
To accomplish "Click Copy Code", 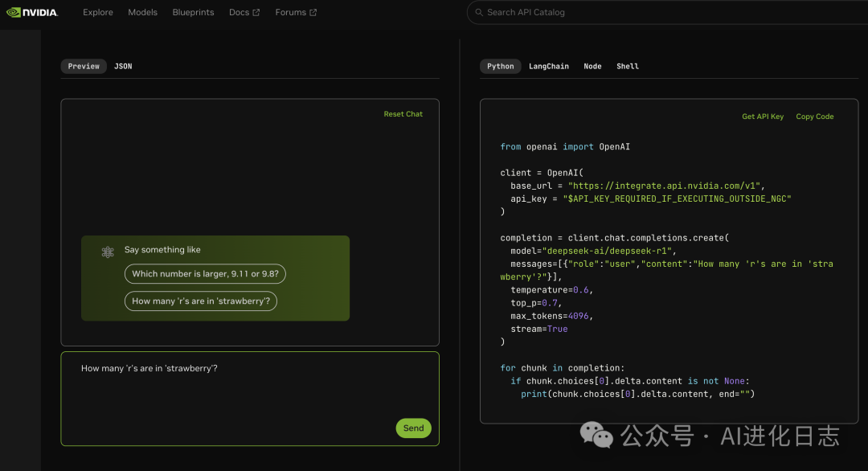I will (815, 117).
